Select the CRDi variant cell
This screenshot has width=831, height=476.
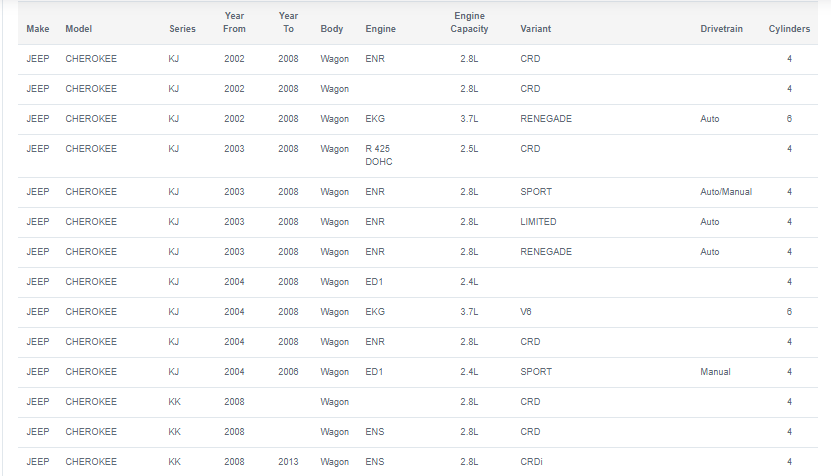531,462
